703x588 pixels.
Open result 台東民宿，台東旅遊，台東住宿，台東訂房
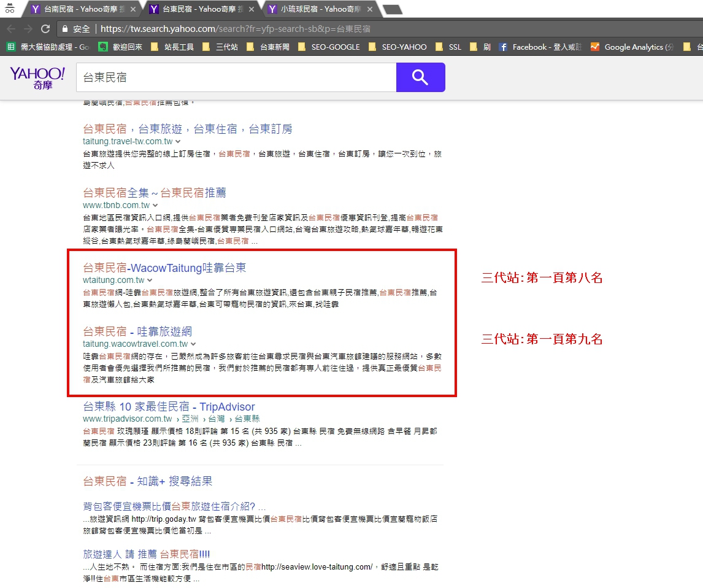point(188,129)
